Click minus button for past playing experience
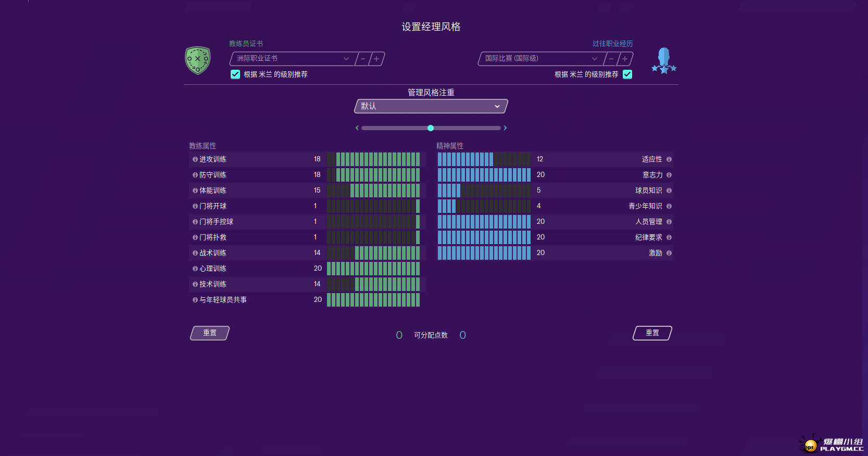This screenshot has width=868, height=456. (x=611, y=59)
